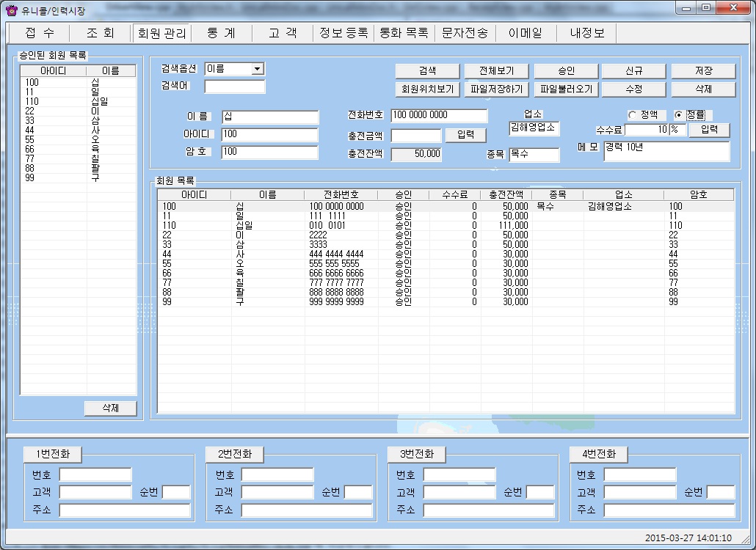Open the 통화 목록 tab
The height and width of the screenshot is (550, 756).
tap(403, 33)
